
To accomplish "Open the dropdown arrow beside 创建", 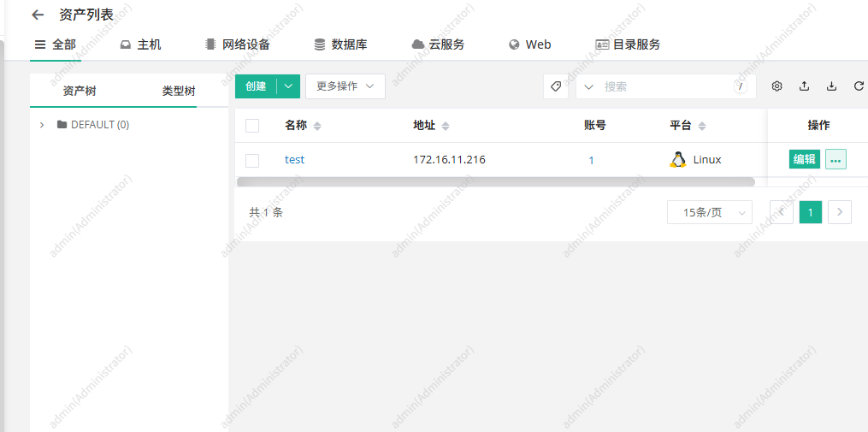I will click(289, 86).
